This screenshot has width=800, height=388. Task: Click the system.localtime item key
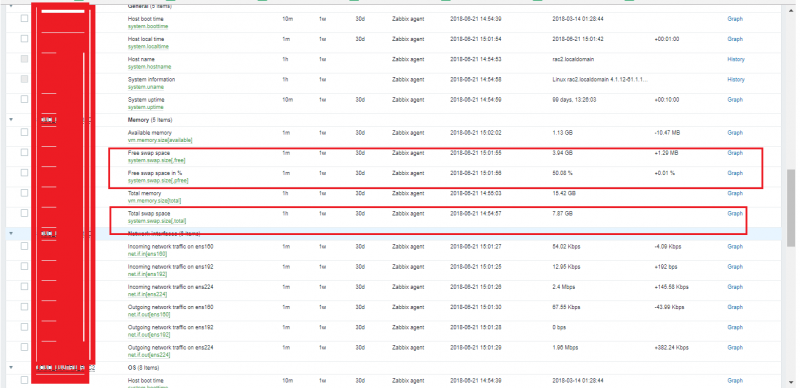pyautogui.click(x=148, y=46)
